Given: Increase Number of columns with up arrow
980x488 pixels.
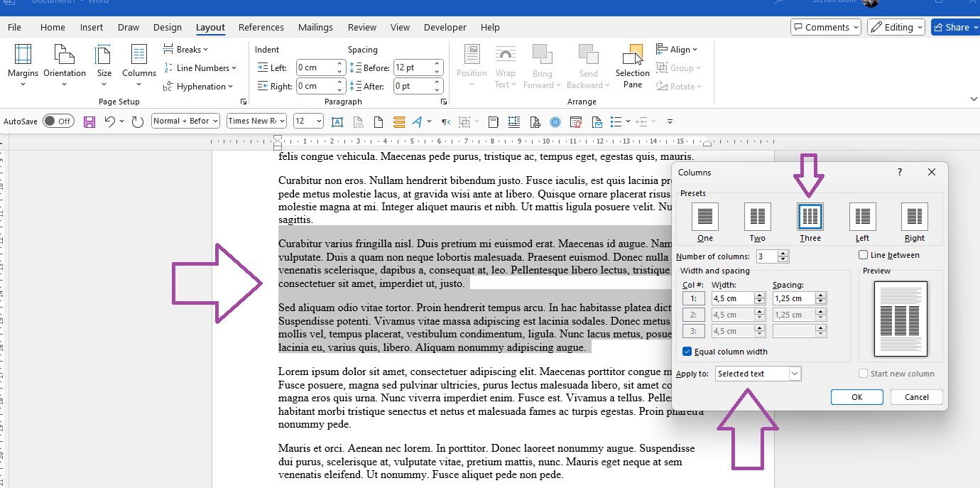Looking at the screenshot, I should [784, 253].
